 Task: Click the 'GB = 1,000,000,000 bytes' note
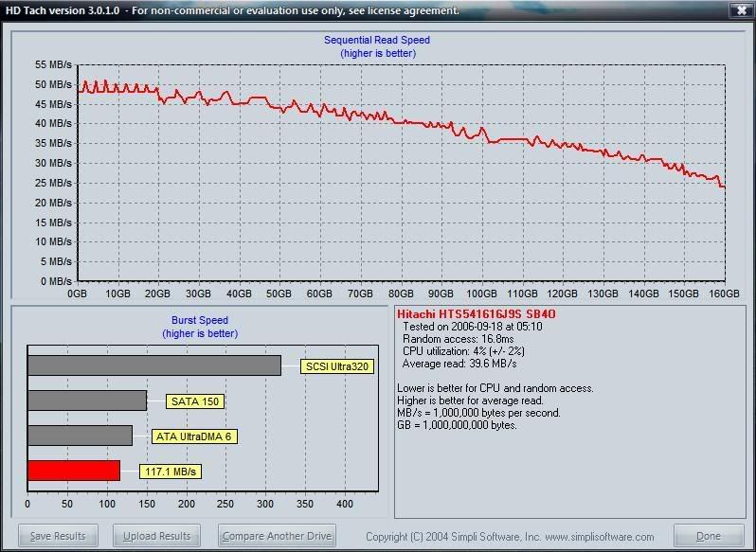457,425
